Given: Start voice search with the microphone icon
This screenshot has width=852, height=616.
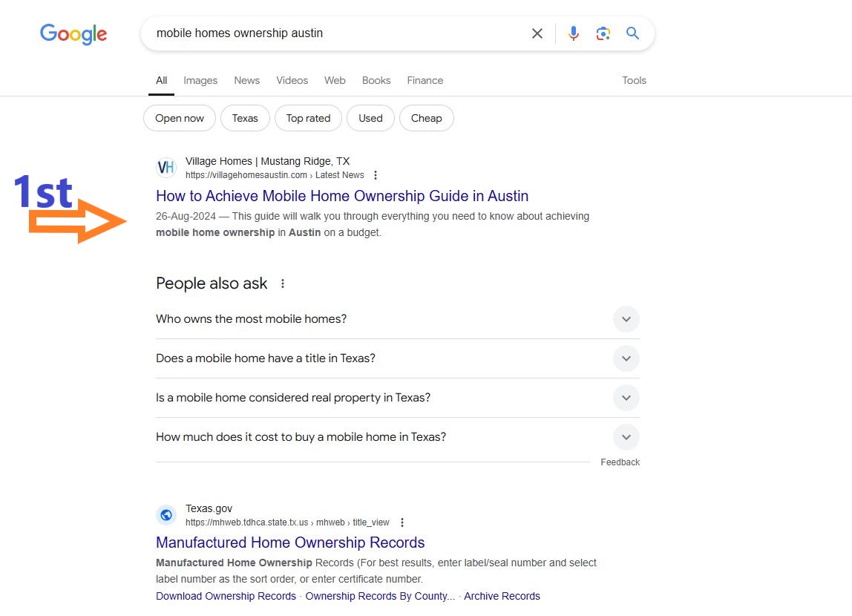Looking at the screenshot, I should point(573,33).
